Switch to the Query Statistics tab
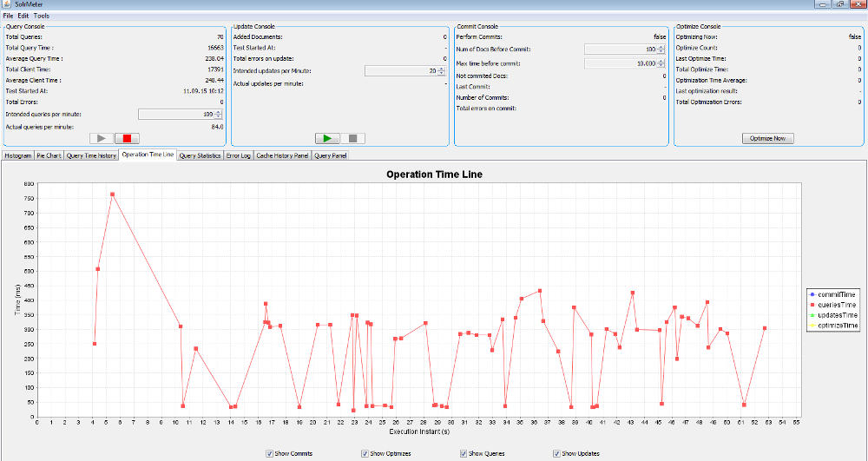The width and height of the screenshot is (868, 461). coord(200,155)
